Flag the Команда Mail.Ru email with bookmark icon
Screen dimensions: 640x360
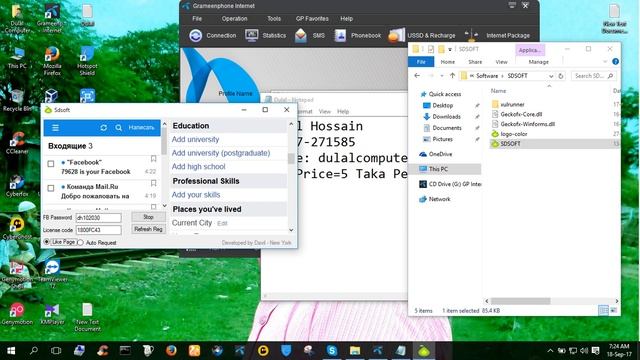click(x=153, y=183)
